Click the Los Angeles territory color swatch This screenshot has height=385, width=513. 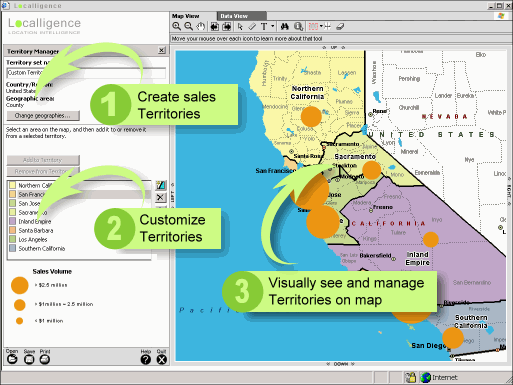point(13,239)
